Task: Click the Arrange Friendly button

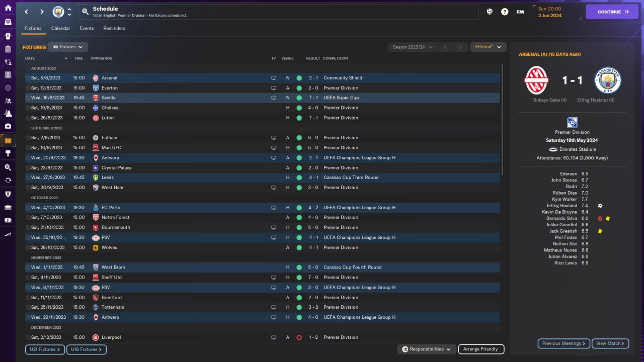Action: [481, 349]
